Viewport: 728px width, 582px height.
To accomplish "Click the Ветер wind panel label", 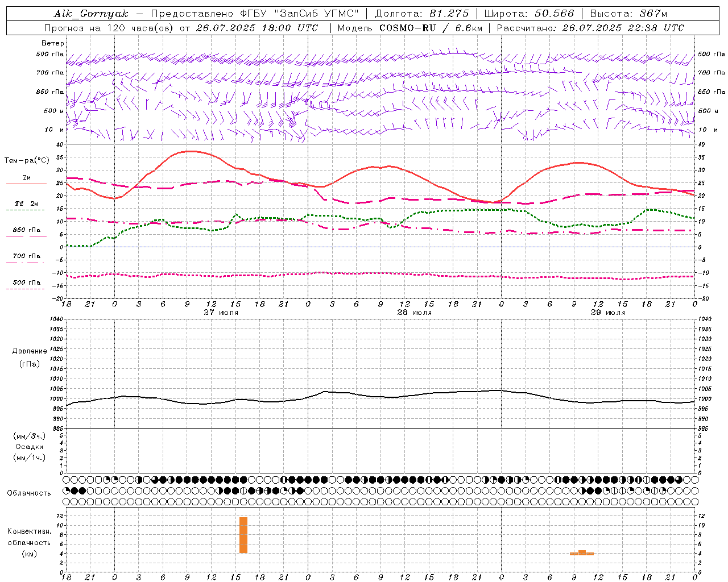I will pyautogui.click(x=53, y=43).
